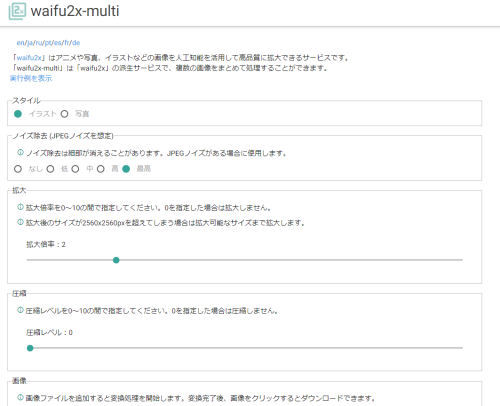Switch the page language to es
This screenshot has height=406, width=500.
coord(57,43)
